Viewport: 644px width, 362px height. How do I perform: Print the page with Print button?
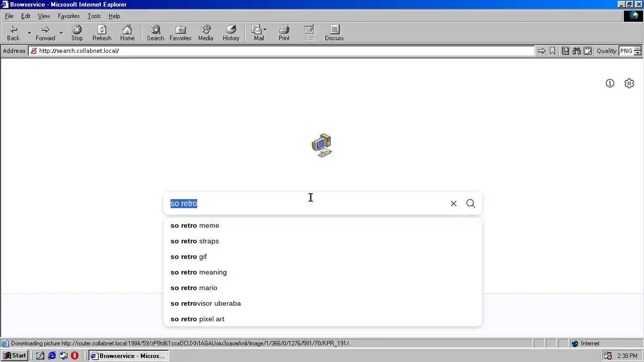(x=284, y=33)
